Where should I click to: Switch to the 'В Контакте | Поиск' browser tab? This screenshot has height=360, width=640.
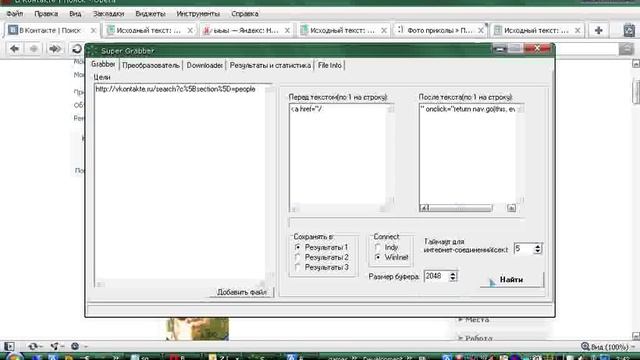[x=51, y=31]
